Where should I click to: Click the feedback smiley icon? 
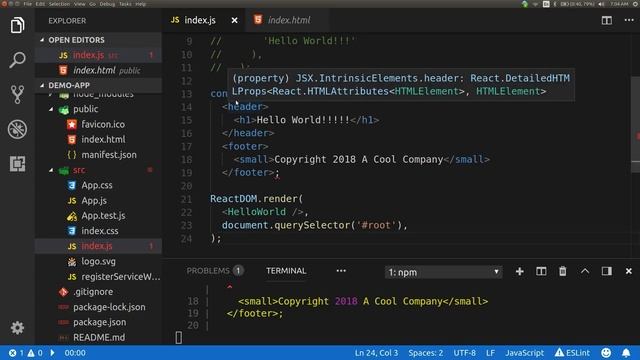[x=606, y=353]
